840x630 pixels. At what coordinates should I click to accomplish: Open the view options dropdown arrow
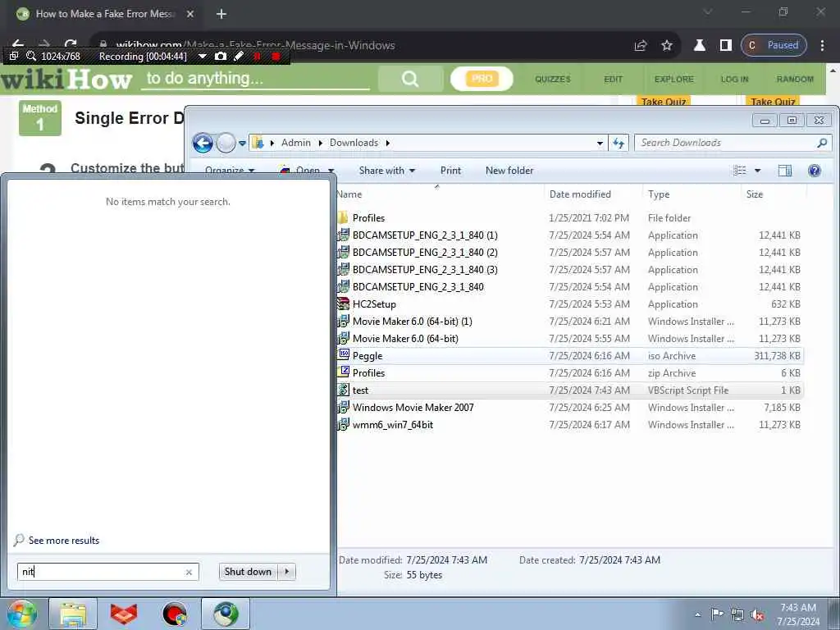coord(757,171)
